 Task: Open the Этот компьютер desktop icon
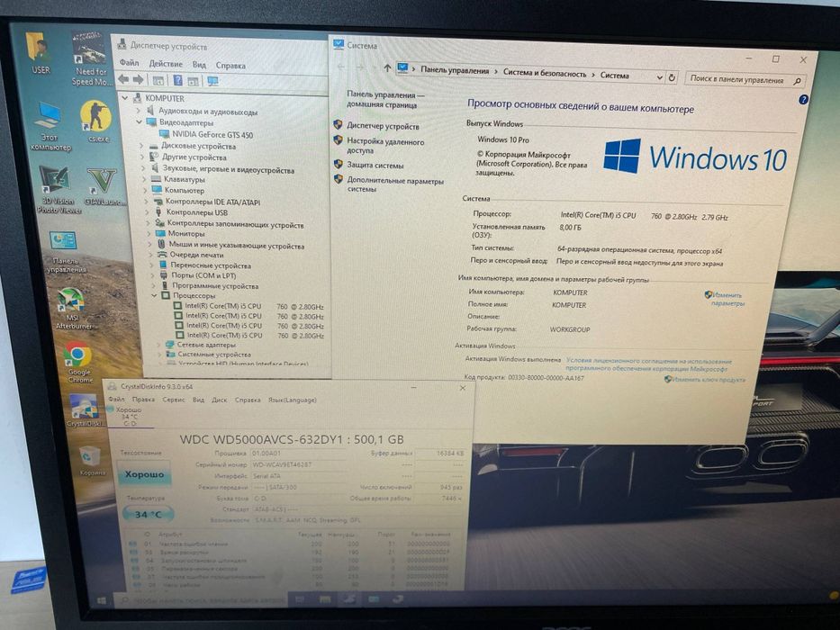tap(50, 126)
